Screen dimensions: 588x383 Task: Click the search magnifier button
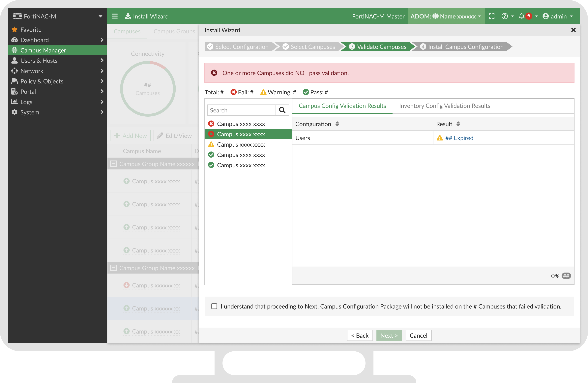coord(282,110)
